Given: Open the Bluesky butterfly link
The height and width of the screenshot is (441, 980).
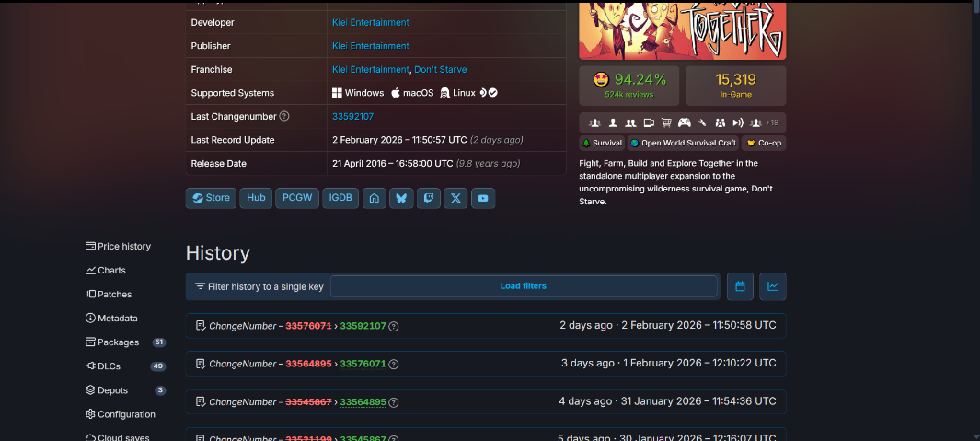Looking at the screenshot, I should coord(400,198).
